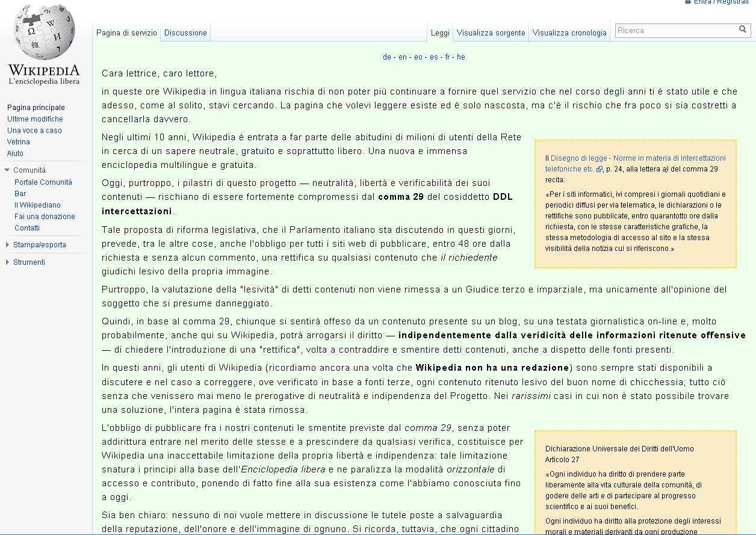
Task: Open the Visualizza cronologia tab
Action: pos(569,33)
